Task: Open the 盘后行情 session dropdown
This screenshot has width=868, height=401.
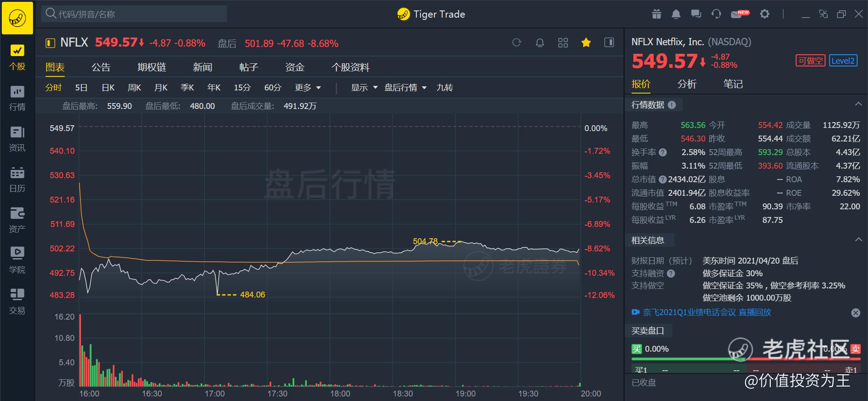Action: click(x=406, y=88)
